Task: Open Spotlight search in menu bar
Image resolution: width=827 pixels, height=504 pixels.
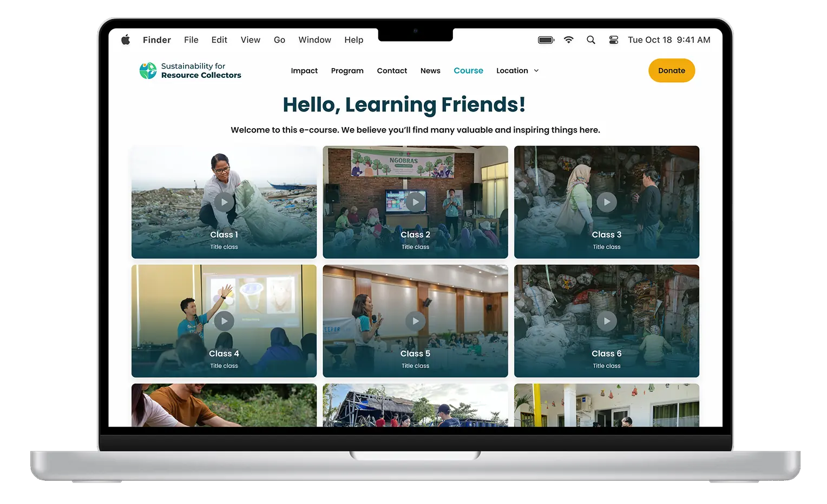Action: tap(591, 40)
